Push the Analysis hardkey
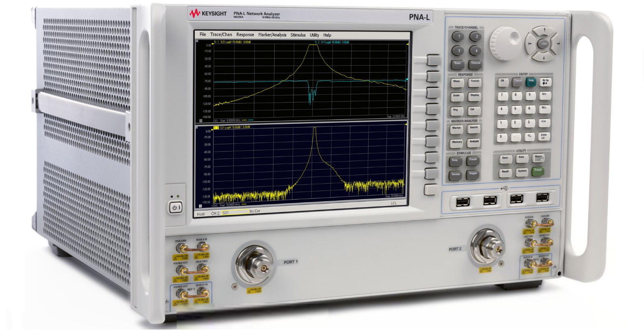The image size is (644, 332). (474, 143)
